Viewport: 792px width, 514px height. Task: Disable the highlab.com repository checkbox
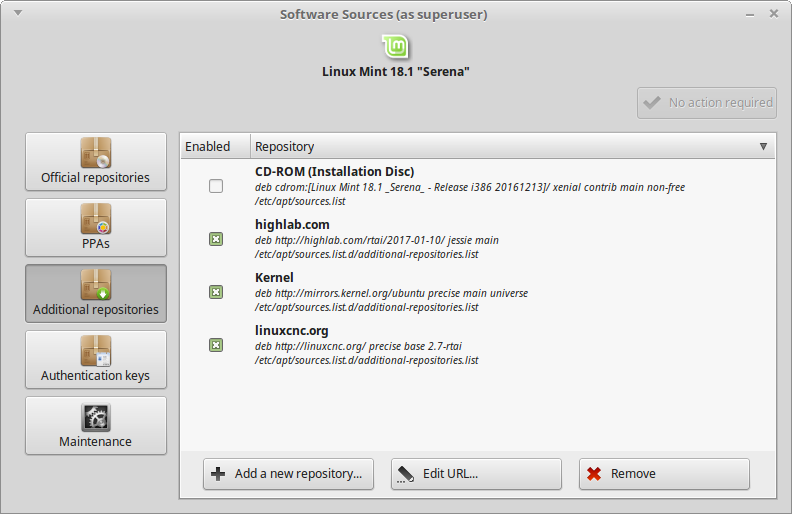[x=216, y=239]
